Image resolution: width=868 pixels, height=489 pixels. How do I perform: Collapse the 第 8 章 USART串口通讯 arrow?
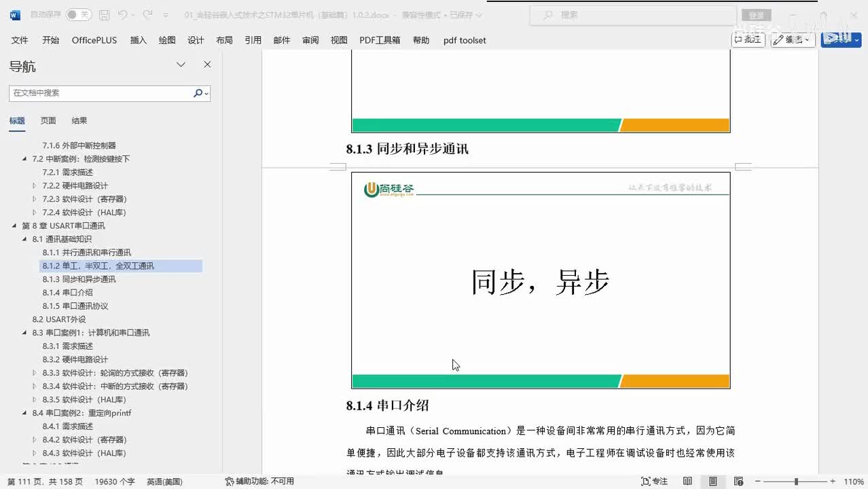[15, 225]
